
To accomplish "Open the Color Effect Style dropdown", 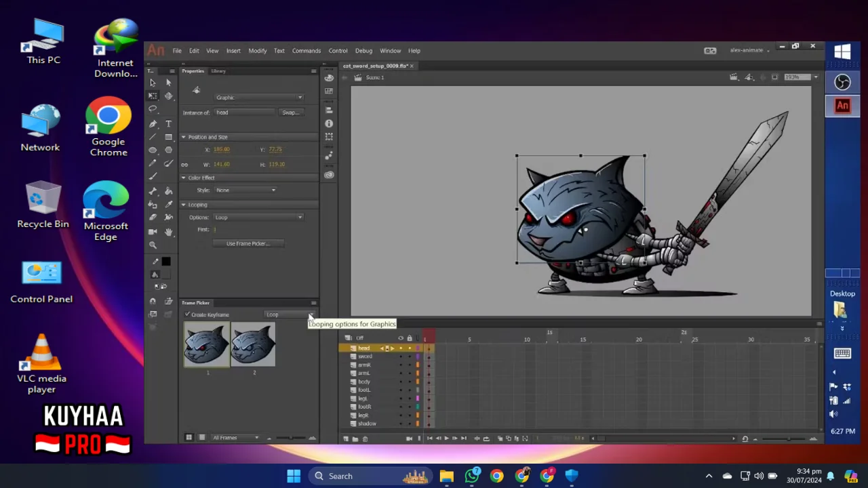I will pyautogui.click(x=245, y=190).
